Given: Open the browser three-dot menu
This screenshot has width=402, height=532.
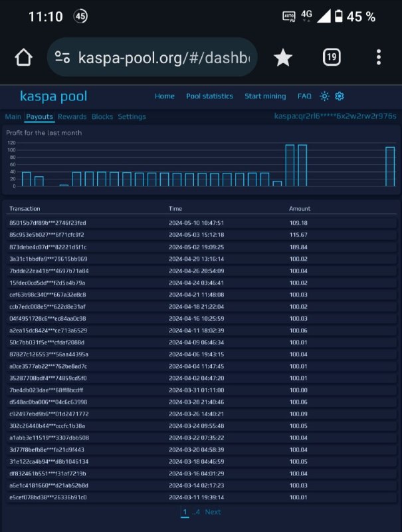Looking at the screenshot, I should pyautogui.click(x=379, y=57).
